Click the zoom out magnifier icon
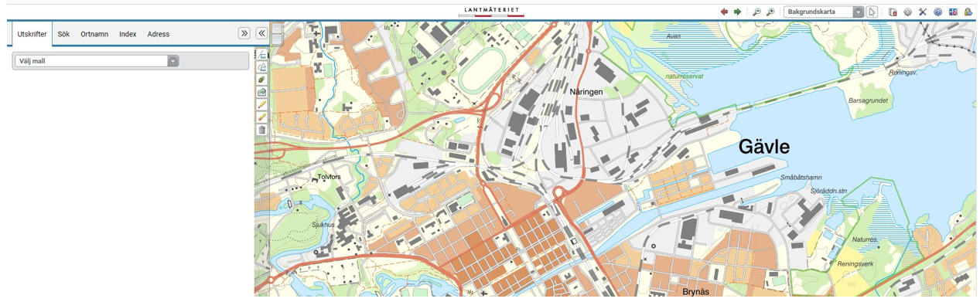The width and height of the screenshot is (980, 302). click(x=757, y=12)
